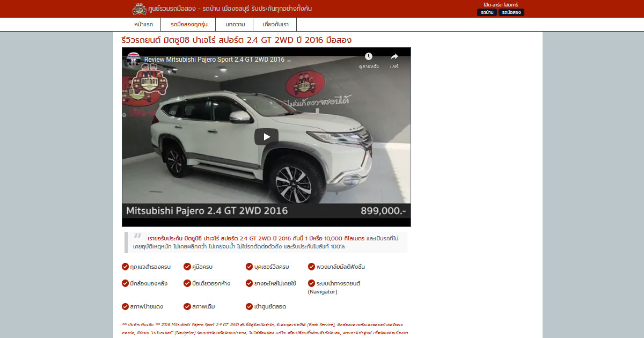Image resolution: width=644 pixels, height=338 pixels.
Task: Click the text พวงมาลัยมัลติฟังชั่น
Action: pyautogui.click(x=341, y=267)
